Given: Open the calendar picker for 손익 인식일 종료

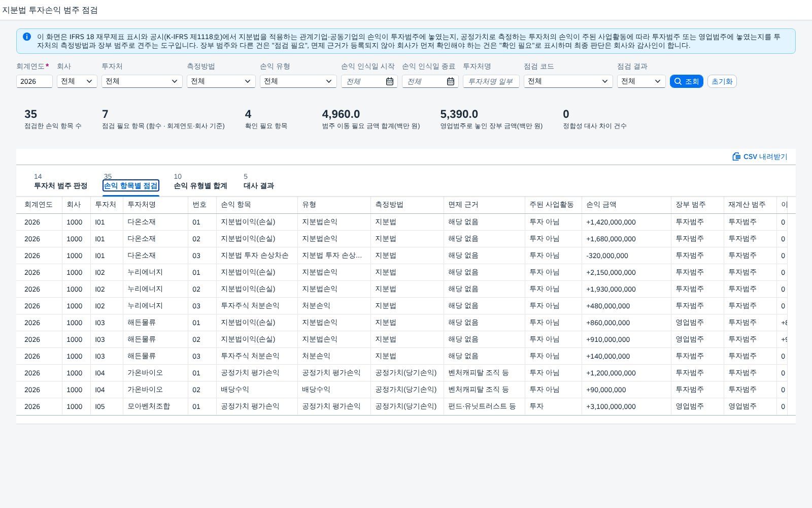Looking at the screenshot, I should pyautogui.click(x=451, y=81).
